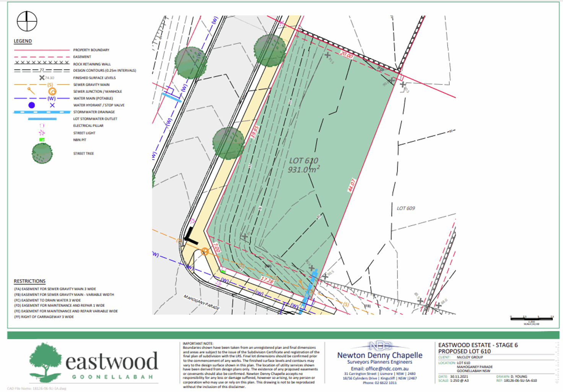Click the date value 30.11.2021
The height and width of the screenshot is (392, 563).
click(x=459, y=377)
